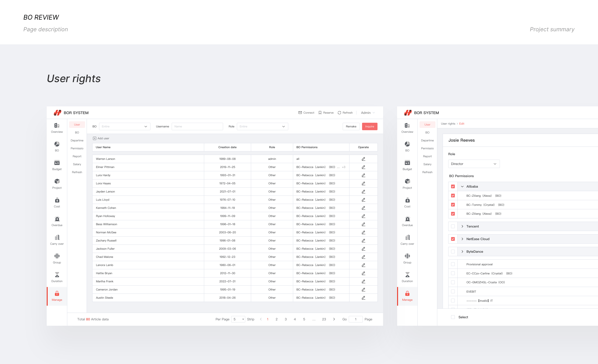The width and height of the screenshot is (598, 364).
Task: Edit Elmer Pittman row pencil icon
Action: pyautogui.click(x=363, y=167)
